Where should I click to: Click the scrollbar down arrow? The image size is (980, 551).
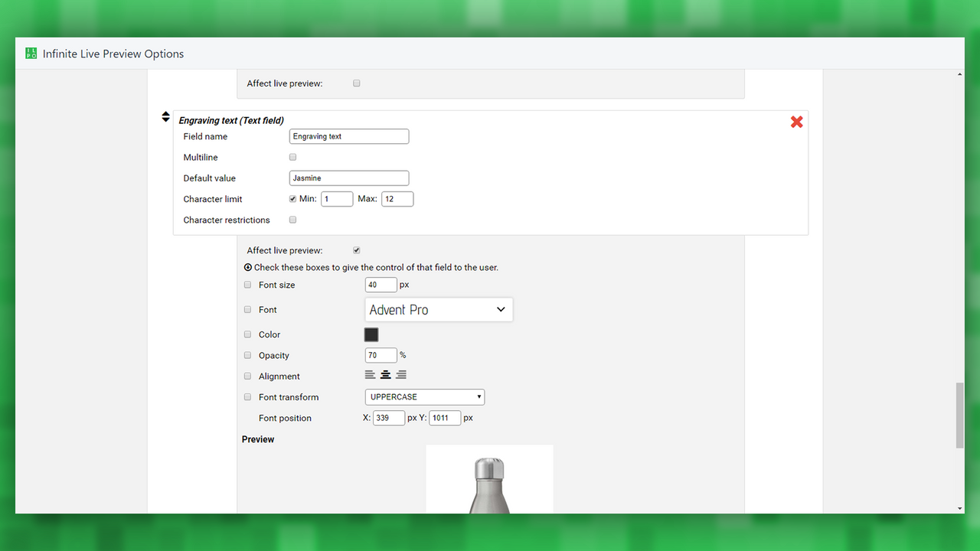[x=959, y=507]
